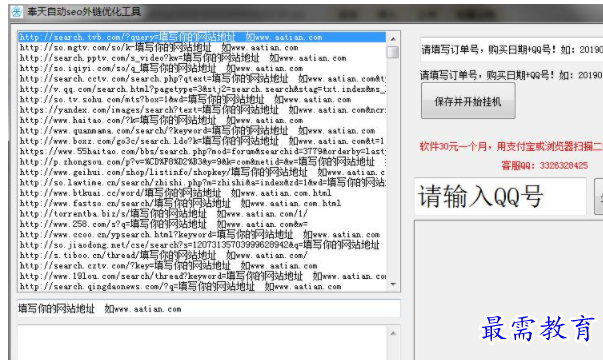Click the large empty panel below the QQ field
This screenshot has height=360, width=603.
[509, 290]
